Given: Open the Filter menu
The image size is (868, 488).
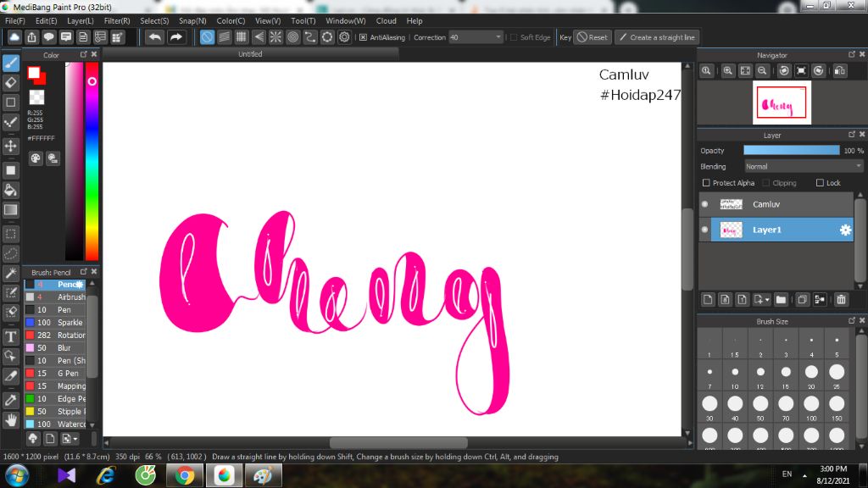Looking at the screenshot, I should pos(117,21).
